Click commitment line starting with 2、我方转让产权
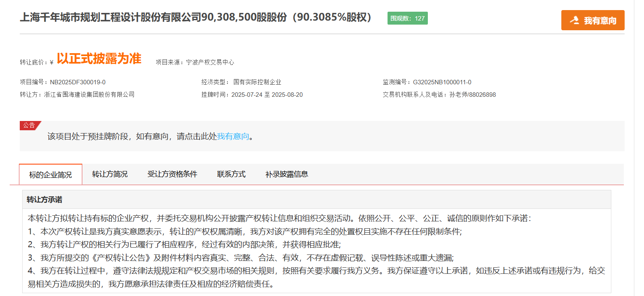 (184, 244)
